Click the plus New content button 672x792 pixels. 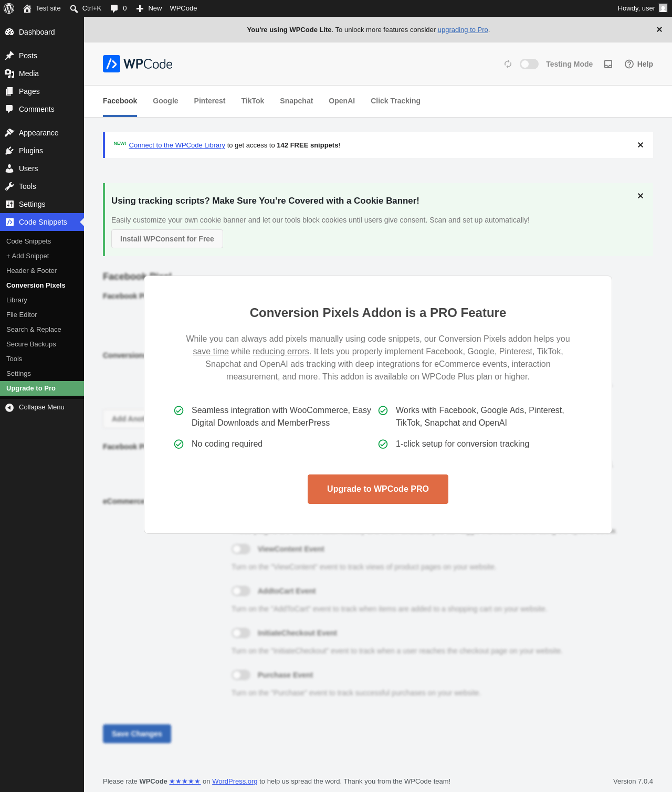tap(149, 8)
